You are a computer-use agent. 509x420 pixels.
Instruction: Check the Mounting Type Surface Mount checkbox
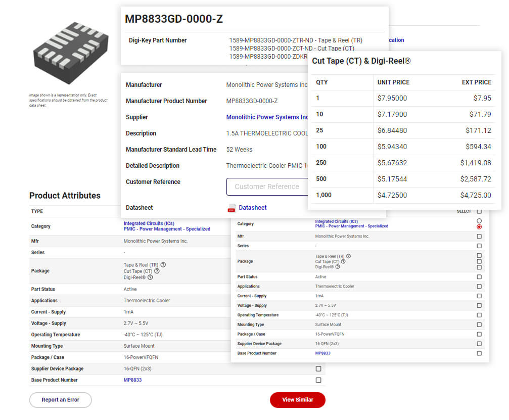(479, 324)
